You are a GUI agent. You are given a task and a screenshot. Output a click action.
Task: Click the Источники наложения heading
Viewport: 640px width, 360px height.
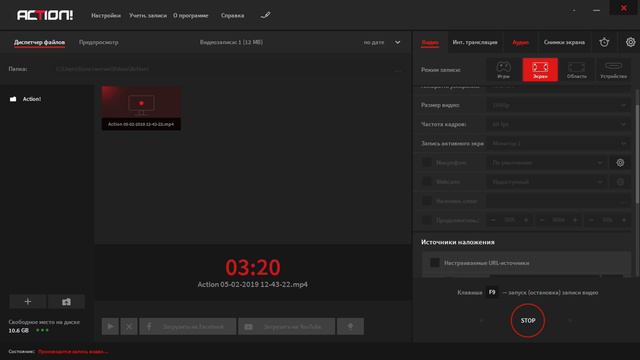(458, 242)
